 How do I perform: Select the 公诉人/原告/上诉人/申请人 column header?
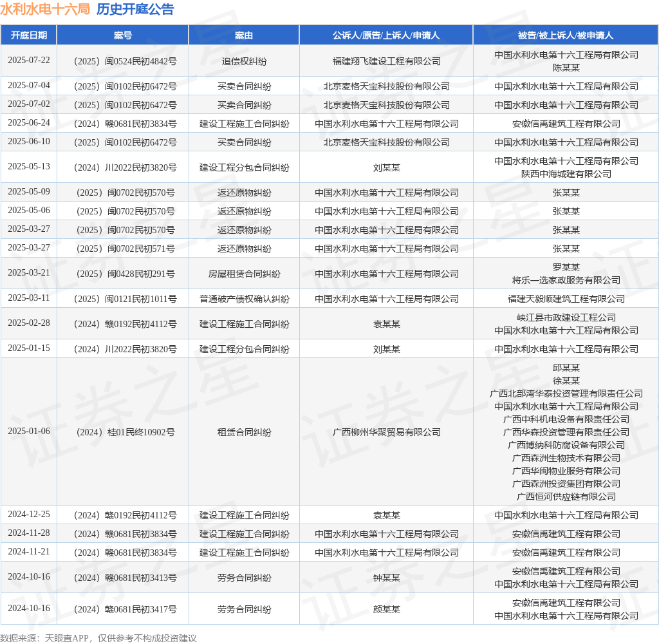click(x=386, y=35)
